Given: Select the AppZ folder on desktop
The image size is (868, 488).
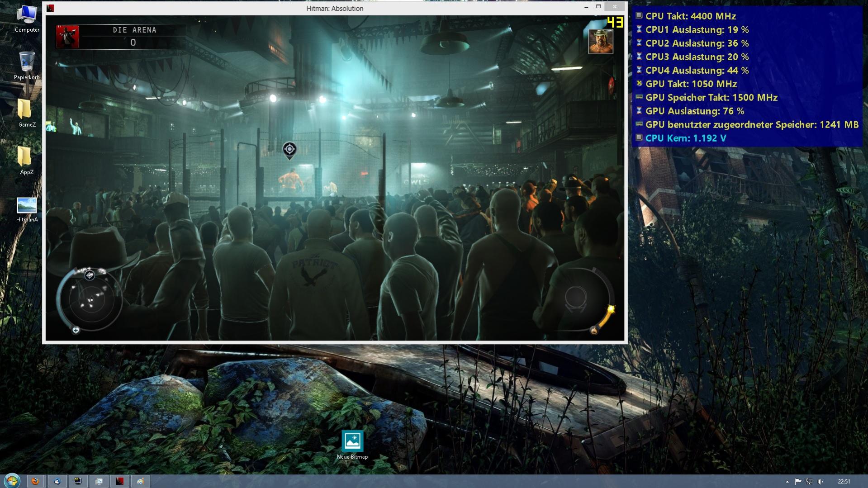Looking at the screenshot, I should (27, 161).
